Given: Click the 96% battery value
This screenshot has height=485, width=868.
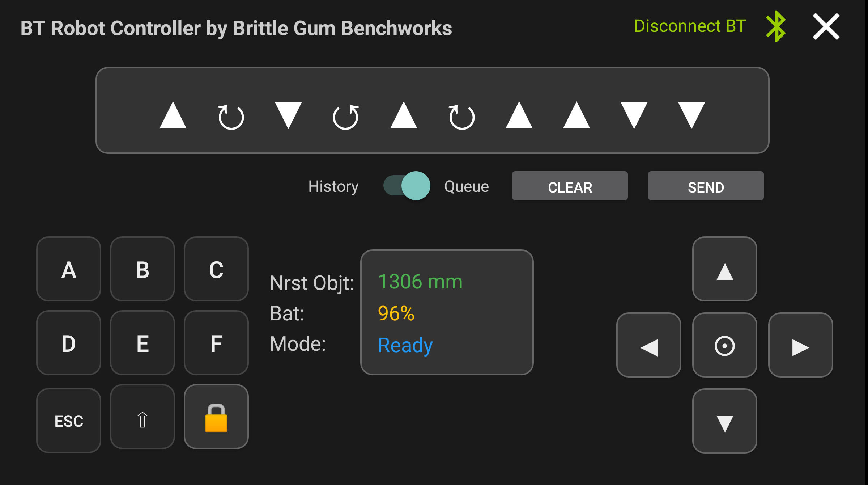Looking at the screenshot, I should [x=396, y=313].
